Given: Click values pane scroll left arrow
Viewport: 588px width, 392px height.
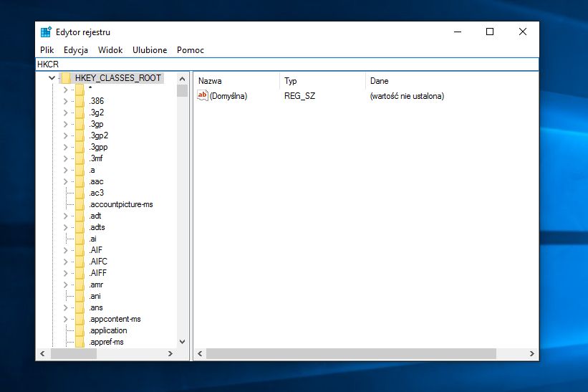Looking at the screenshot, I should 200,353.
